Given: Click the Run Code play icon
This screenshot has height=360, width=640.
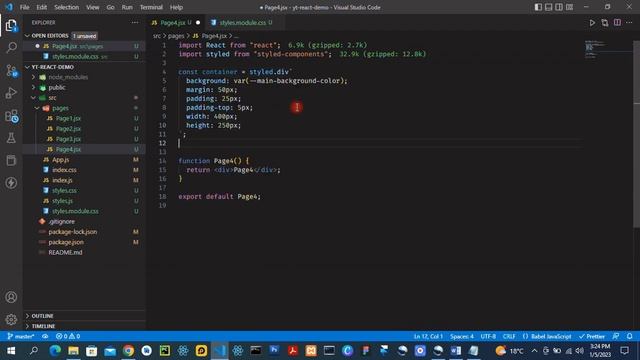Looking at the screenshot, I should pos(592,23).
